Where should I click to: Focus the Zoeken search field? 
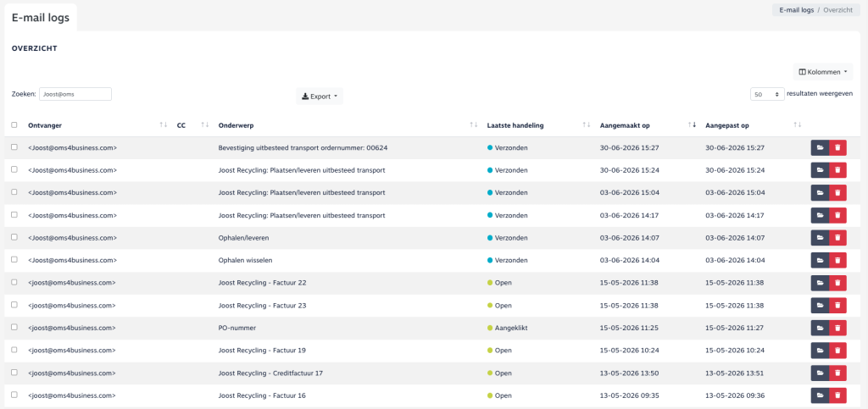point(75,94)
